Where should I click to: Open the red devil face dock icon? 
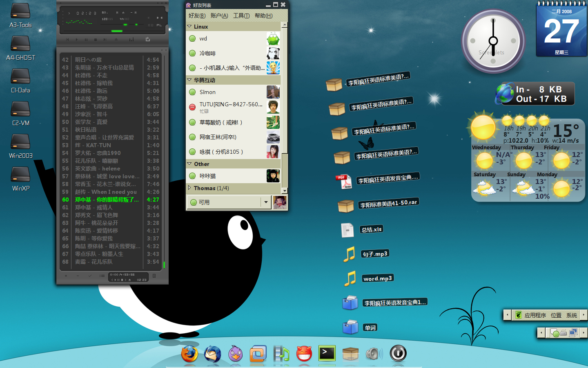(304, 354)
